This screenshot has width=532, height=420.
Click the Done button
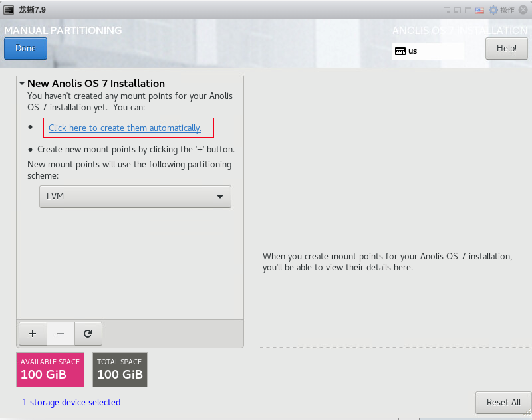tap(25, 48)
